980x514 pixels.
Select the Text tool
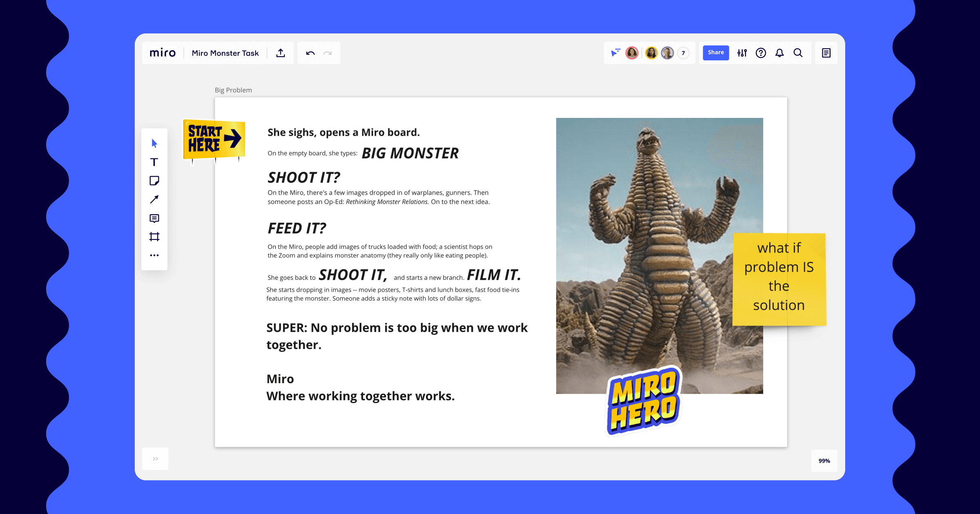(x=154, y=162)
